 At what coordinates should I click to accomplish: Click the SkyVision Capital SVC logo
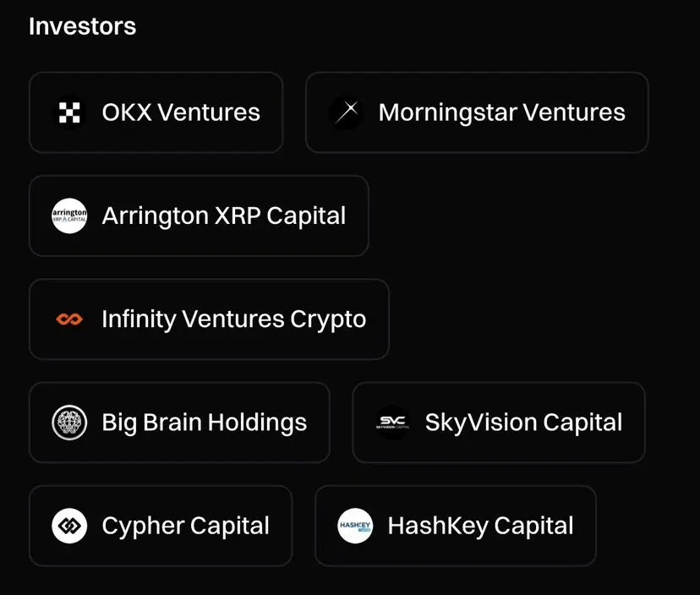392,423
